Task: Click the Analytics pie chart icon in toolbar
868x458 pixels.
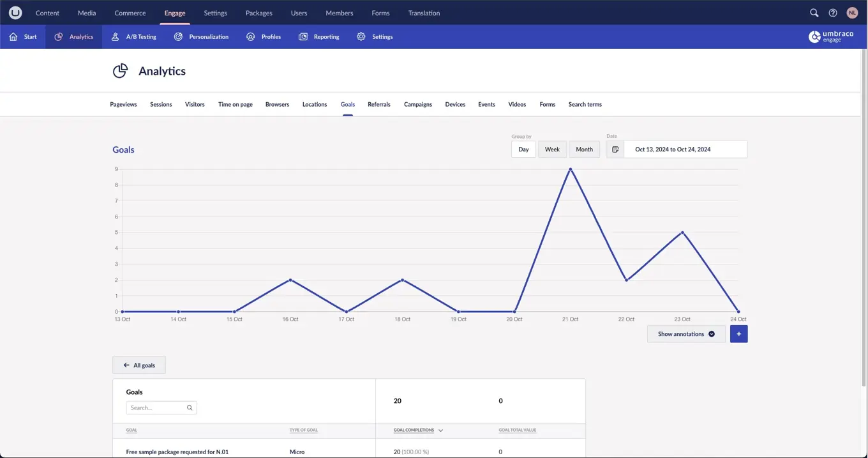Action: pos(59,37)
